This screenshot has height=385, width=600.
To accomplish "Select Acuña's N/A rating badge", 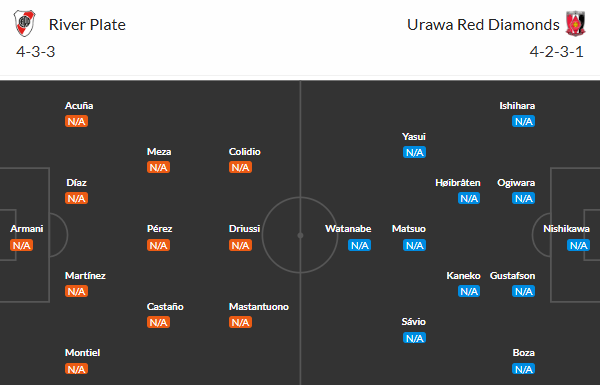I will tap(76, 122).
